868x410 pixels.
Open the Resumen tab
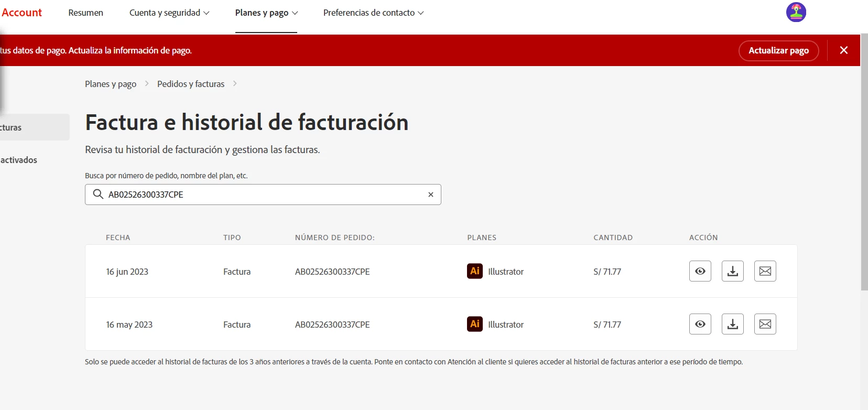pyautogui.click(x=86, y=13)
